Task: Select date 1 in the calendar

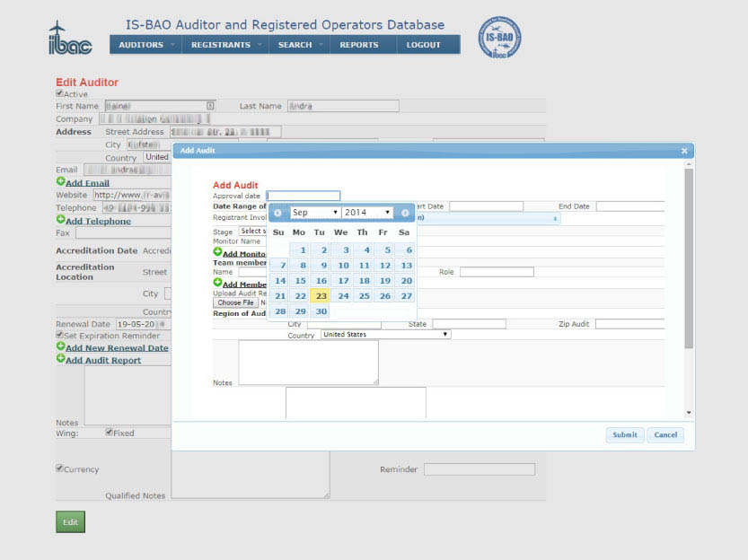Action: point(299,249)
